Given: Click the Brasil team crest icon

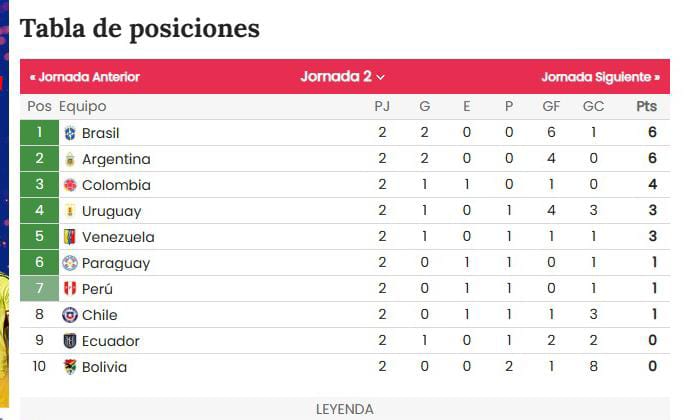Looking at the screenshot, I should [70, 133].
